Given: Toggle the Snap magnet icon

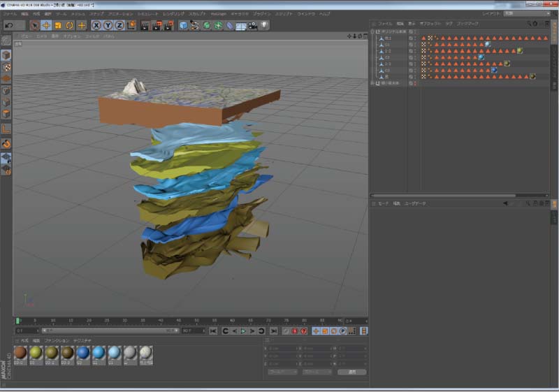Looking at the screenshot, I should point(6,144).
